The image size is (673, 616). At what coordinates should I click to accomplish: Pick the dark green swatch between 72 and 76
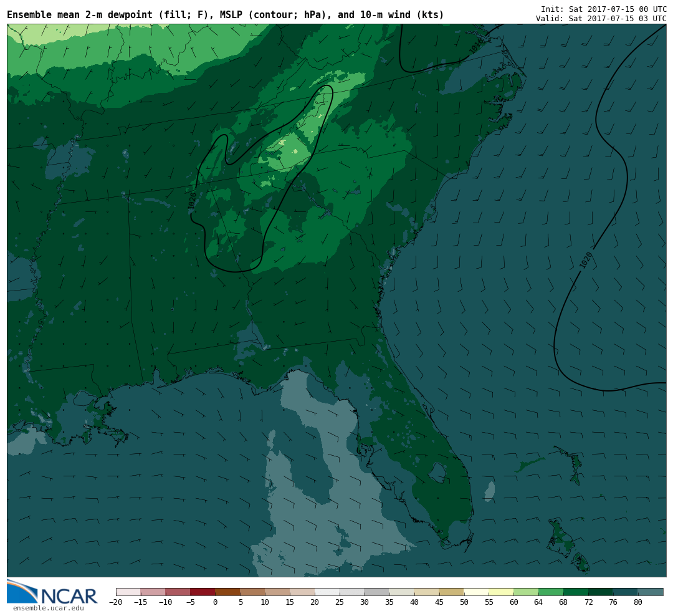[x=601, y=592]
